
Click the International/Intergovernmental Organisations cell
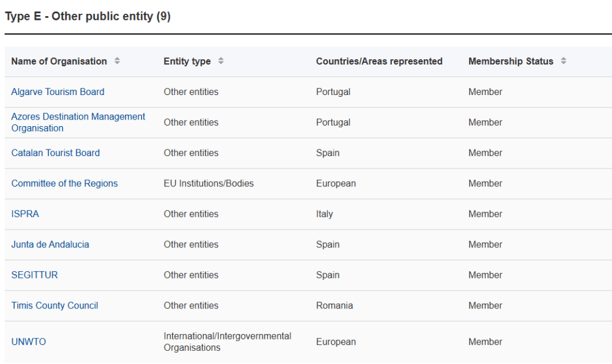tap(227, 342)
